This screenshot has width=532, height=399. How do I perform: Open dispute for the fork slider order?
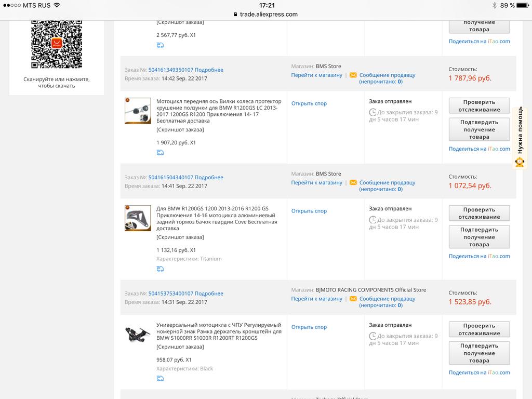pos(309,103)
